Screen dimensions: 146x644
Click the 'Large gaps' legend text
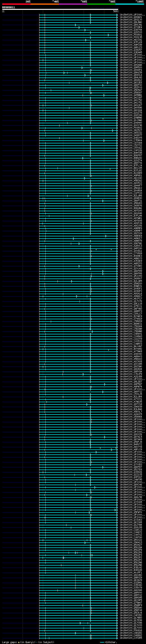click(x=10, y=642)
